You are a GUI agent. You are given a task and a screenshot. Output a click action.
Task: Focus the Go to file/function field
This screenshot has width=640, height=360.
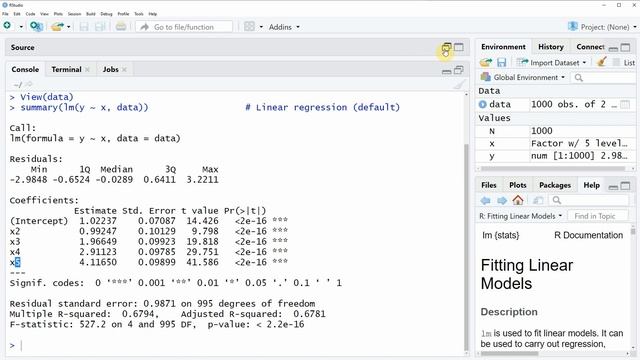(x=184, y=27)
